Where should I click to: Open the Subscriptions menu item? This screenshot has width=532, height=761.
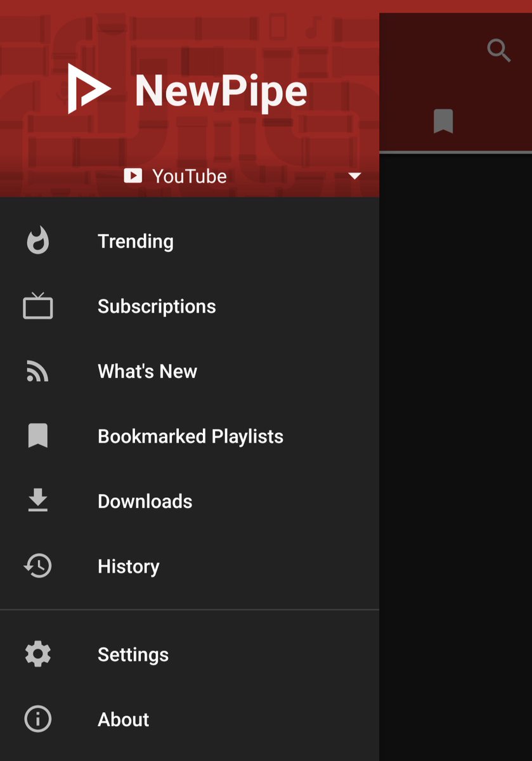[x=190, y=306]
